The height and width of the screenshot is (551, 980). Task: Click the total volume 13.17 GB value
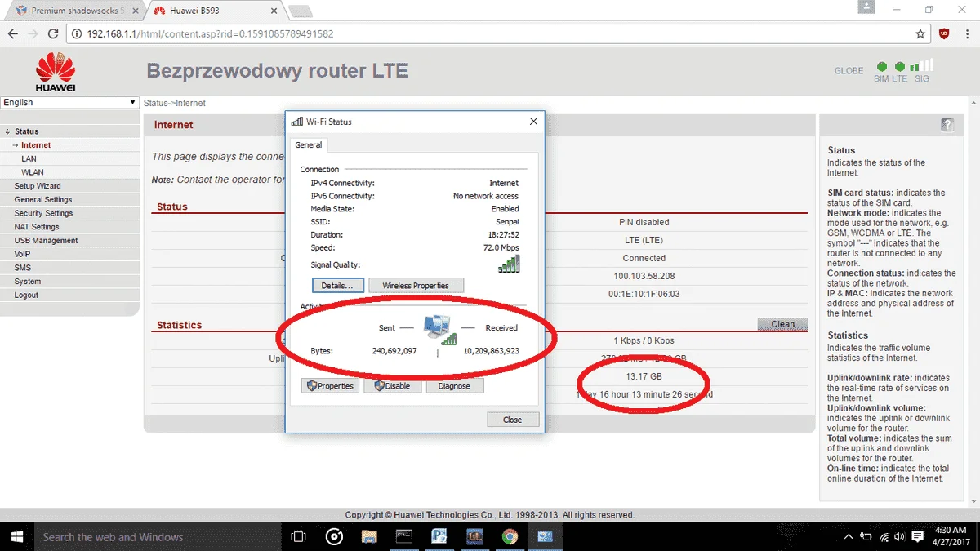point(644,376)
